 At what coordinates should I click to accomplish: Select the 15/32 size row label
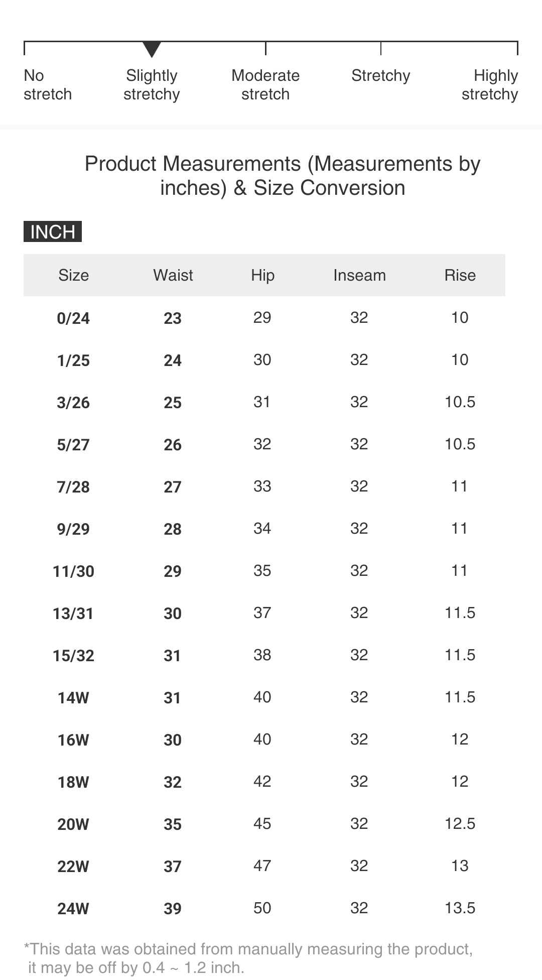point(73,656)
